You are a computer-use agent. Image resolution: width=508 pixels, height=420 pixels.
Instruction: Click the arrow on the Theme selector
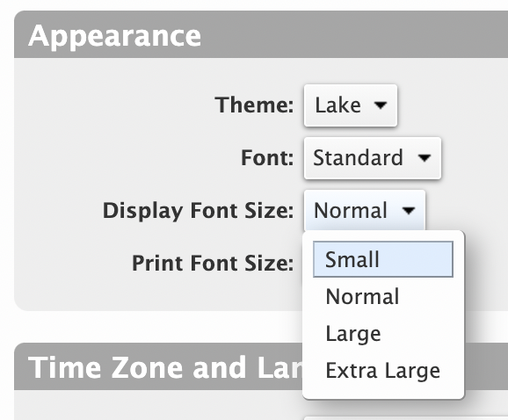point(380,105)
